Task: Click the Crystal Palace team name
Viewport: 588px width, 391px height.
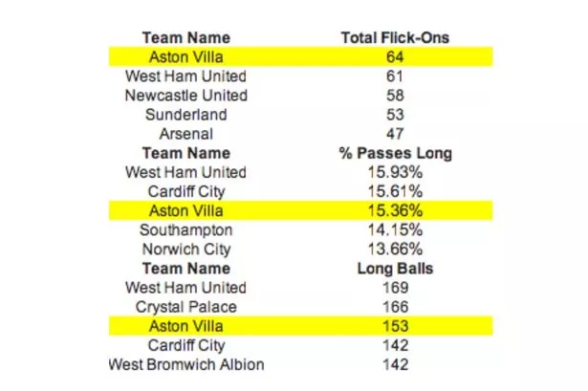Action: click(x=186, y=307)
